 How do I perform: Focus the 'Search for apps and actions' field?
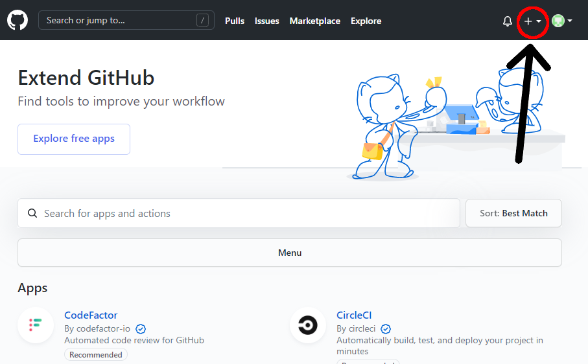pyautogui.click(x=239, y=213)
